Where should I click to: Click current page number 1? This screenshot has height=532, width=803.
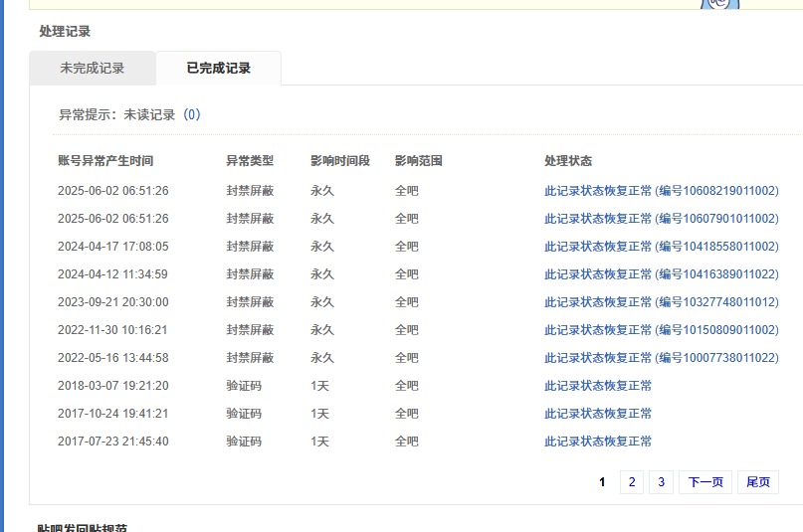pos(602,482)
